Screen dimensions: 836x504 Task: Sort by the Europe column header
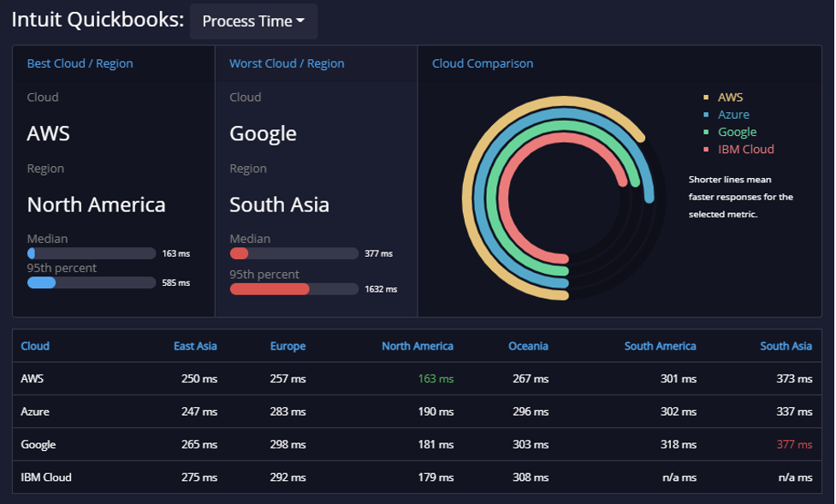288,347
